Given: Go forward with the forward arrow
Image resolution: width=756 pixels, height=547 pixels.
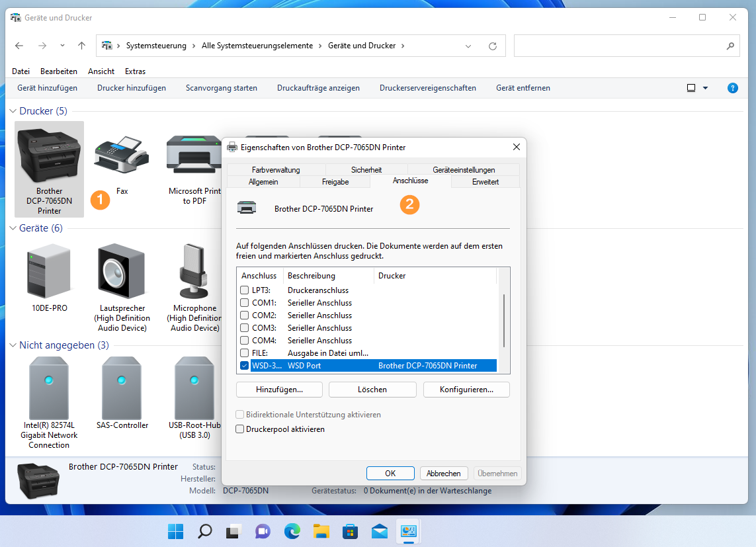Looking at the screenshot, I should [42, 46].
